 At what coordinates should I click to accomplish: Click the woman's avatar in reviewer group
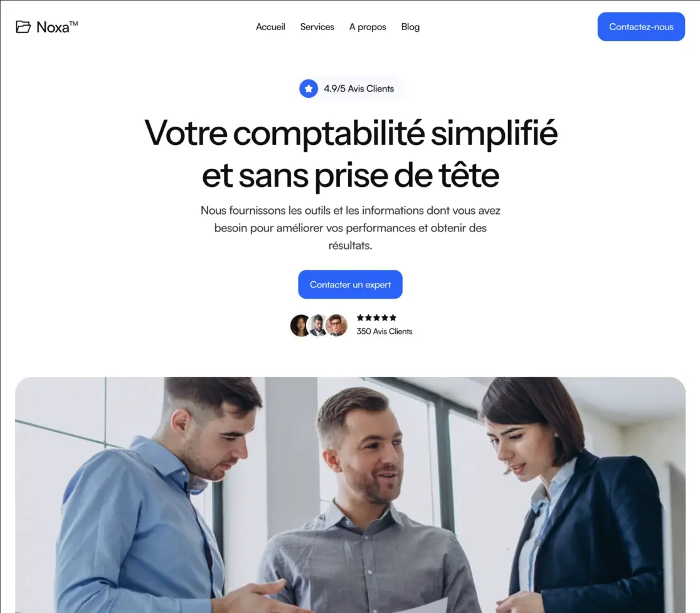pyautogui.click(x=300, y=325)
